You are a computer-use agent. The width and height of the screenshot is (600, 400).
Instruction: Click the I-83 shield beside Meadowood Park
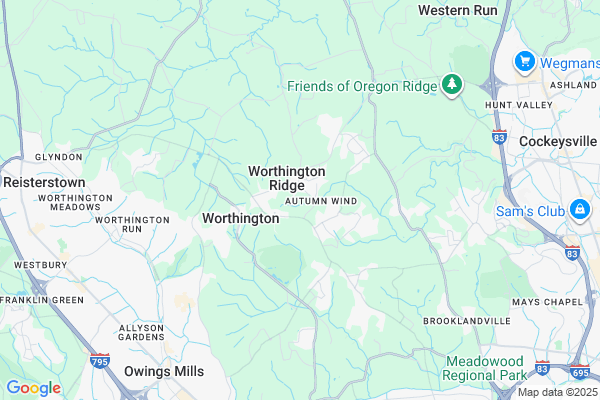[x=542, y=367]
